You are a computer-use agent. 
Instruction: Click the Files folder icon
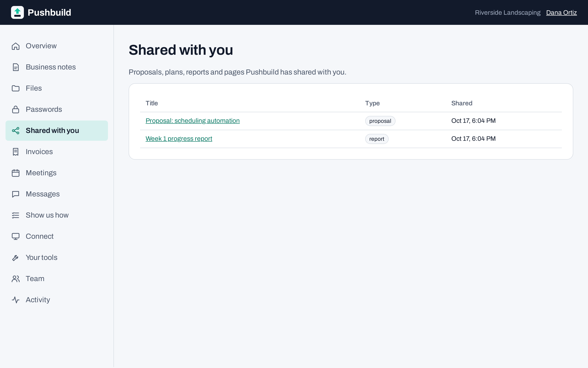[x=16, y=88]
